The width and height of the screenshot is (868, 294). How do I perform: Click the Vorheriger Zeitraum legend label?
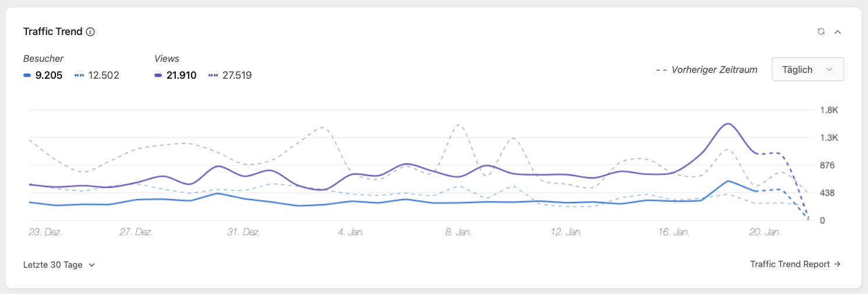point(714,69)
